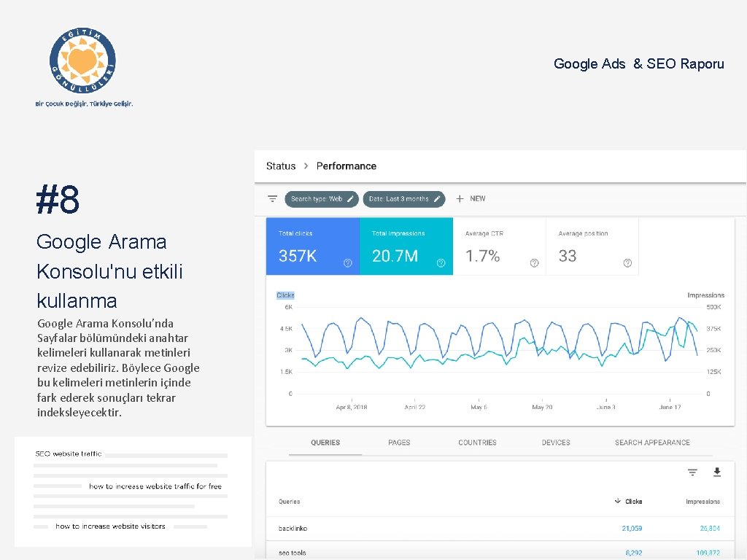Switch to the DEVICES tab
The height and width of the screenshot is (560, 747).
coord(556,443)
